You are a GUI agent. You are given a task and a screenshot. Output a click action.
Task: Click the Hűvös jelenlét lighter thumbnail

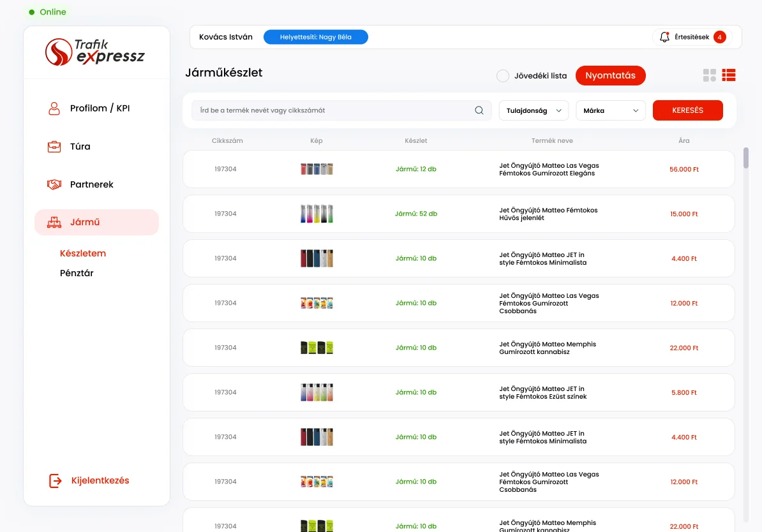coord(317,214)
